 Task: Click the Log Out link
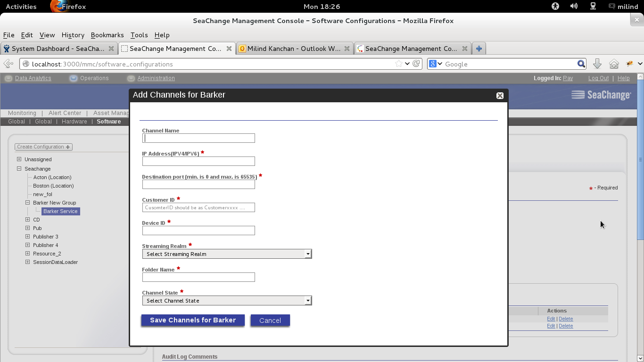coord(598,78)
